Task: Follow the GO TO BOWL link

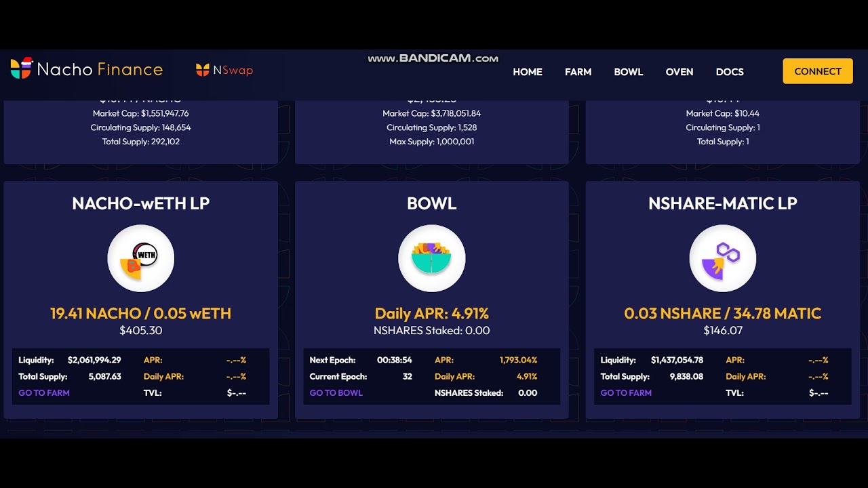Action: point(336,393)
